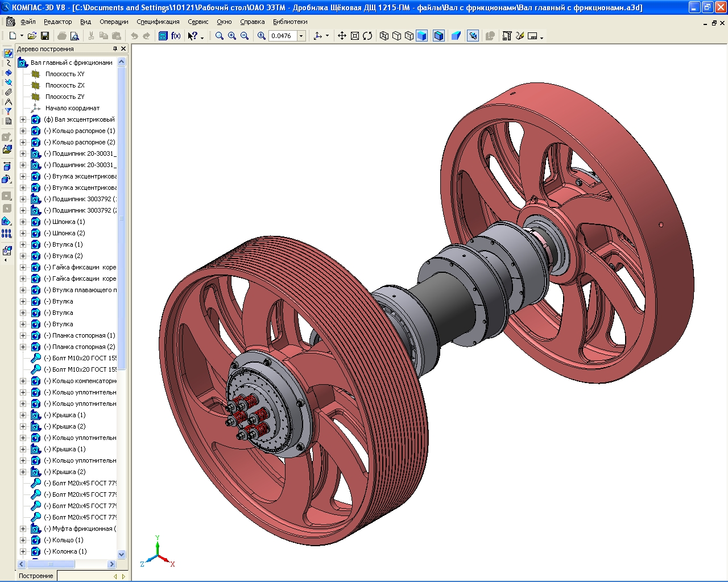Expand the Втулка (2) tree node

pyautogui.click(x=23, y=256)
